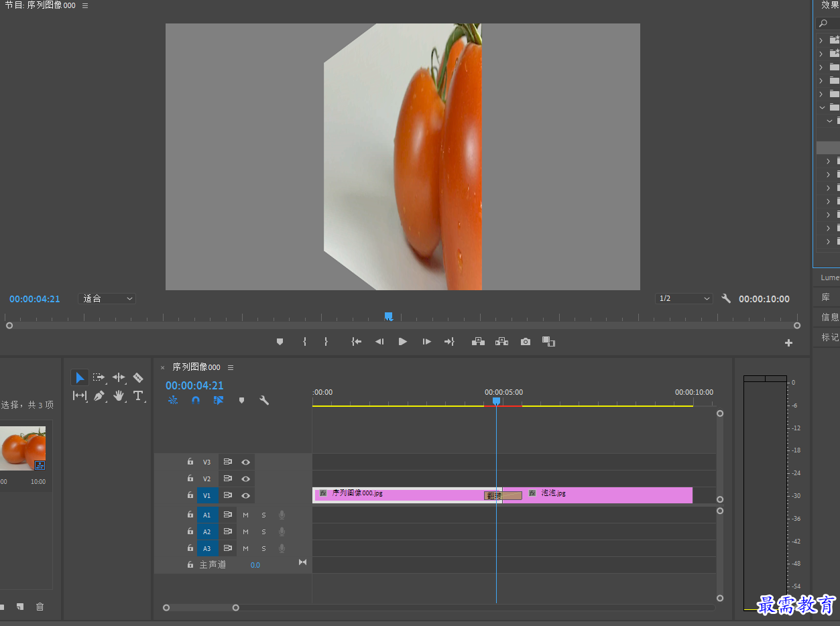Open the 适合 zoom level dropdown
The width and height of the screenshot is (840, 626).
coord(107,299)
